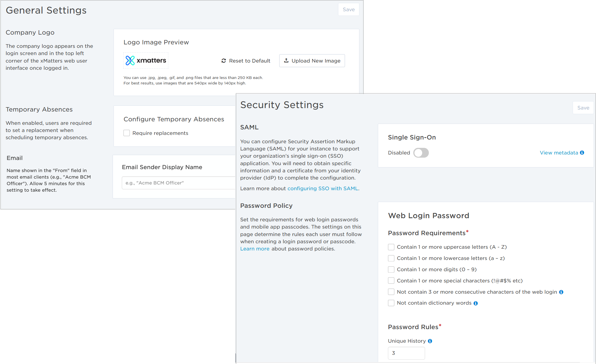Click info icon beside dictionary words option
The image size is (596, 364).
click(476, 303)
